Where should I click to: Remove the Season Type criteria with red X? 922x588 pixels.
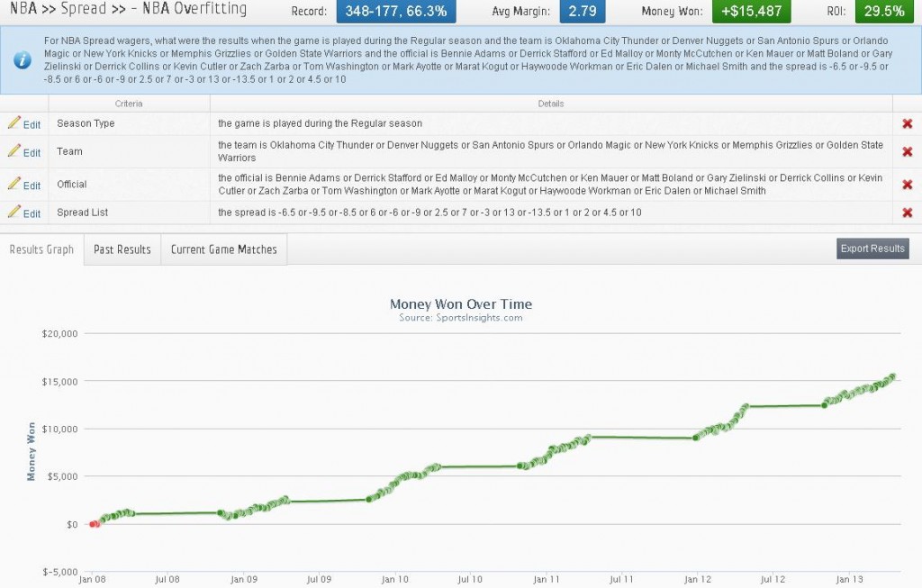[908, 123]
